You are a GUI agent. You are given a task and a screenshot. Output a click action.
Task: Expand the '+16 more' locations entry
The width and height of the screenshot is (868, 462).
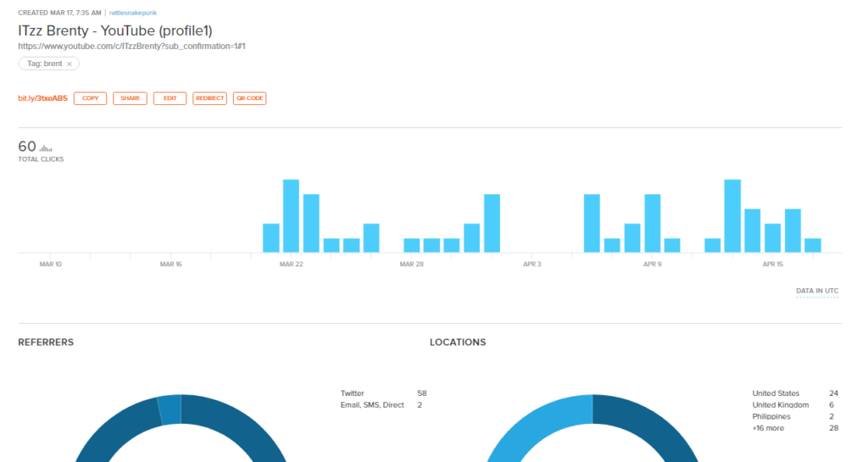point(795,428)
